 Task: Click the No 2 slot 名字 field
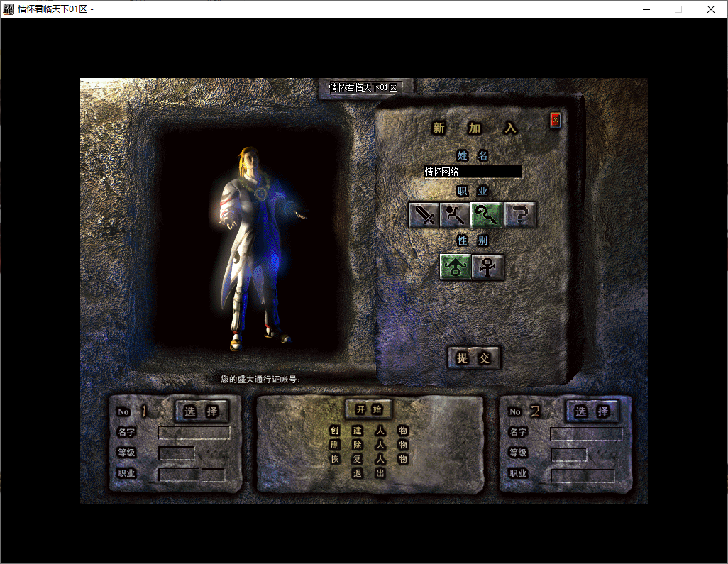586,434
